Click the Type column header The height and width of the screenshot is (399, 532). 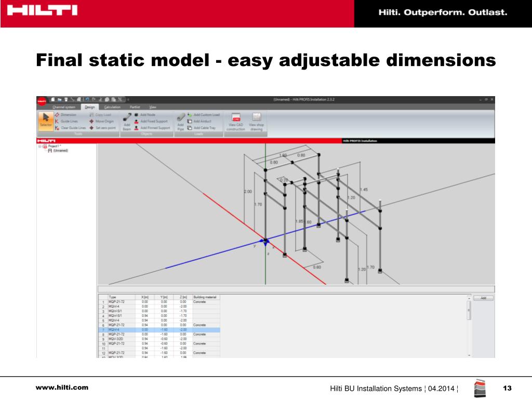tap(122, 297)
